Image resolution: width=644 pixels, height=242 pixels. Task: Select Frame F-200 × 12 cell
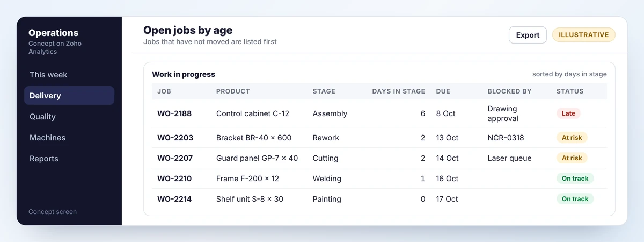[247, 179]
